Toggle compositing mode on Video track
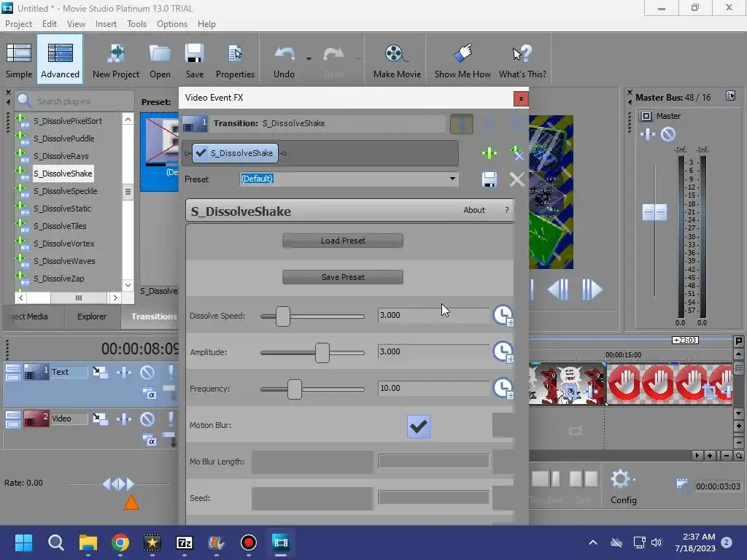 [x=149, y=440]
